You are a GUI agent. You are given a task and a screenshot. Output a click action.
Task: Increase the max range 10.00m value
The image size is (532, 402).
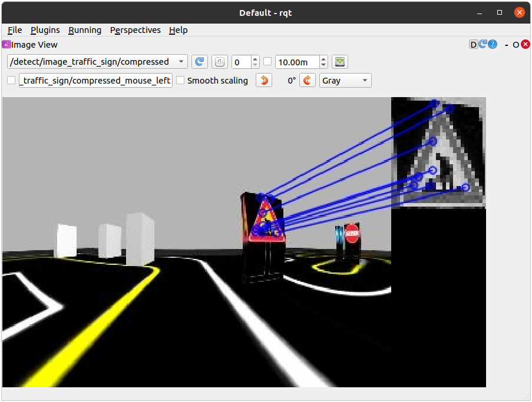[323, 59]
